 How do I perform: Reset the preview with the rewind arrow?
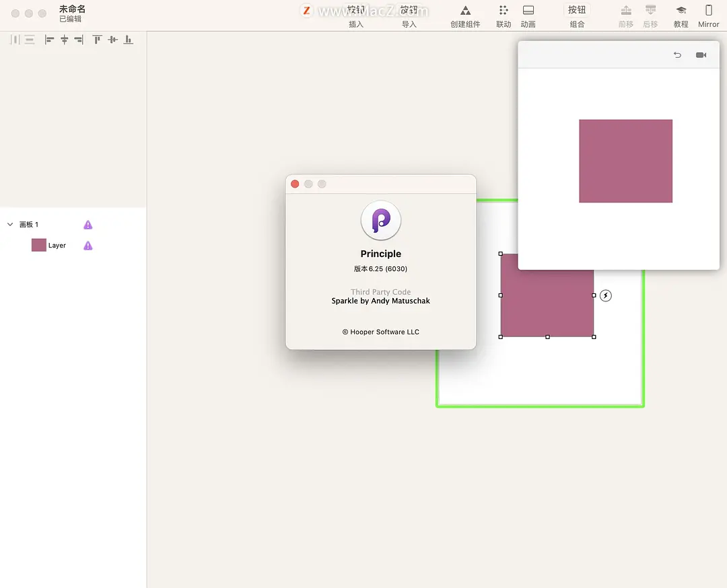(677, 55)
